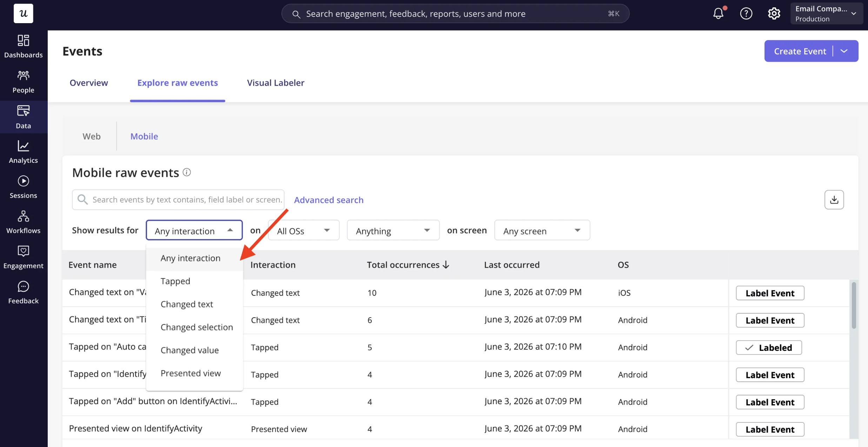Click the Last occurred column header
Image resolution: width=868 pixels, height=447 pixels.
point(512,265)
